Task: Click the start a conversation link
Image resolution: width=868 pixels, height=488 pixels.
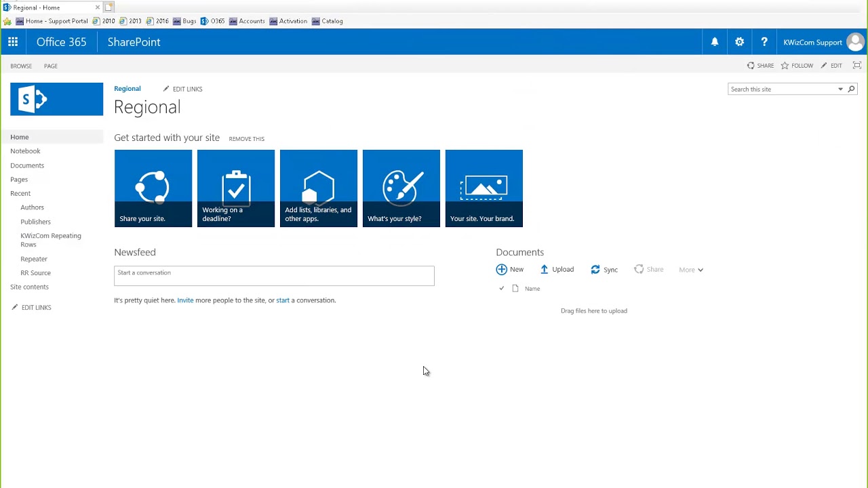Action: 283,300
